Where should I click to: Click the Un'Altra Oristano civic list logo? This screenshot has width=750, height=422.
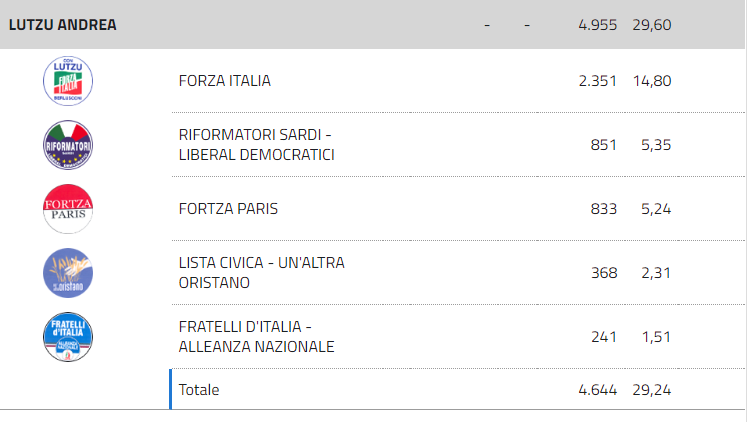pos(68,273)
